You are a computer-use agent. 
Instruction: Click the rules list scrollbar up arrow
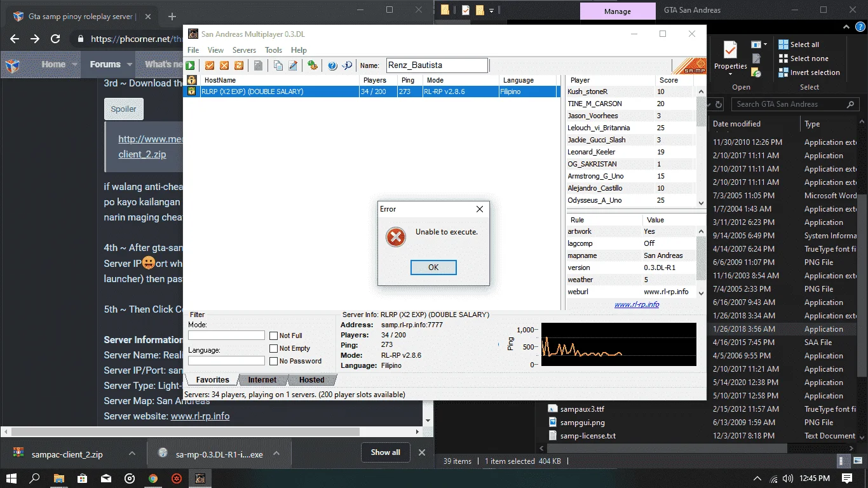[x=702, y=232]
